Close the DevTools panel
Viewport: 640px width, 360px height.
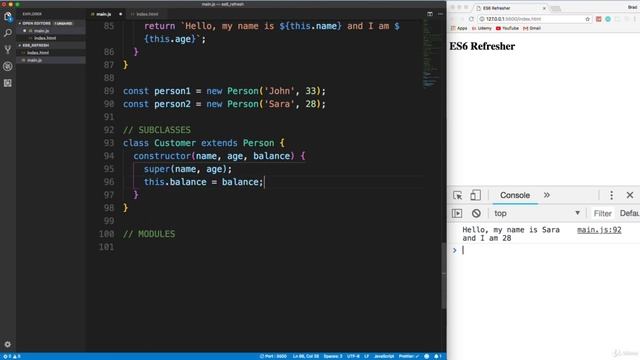(x=630, y=196)
